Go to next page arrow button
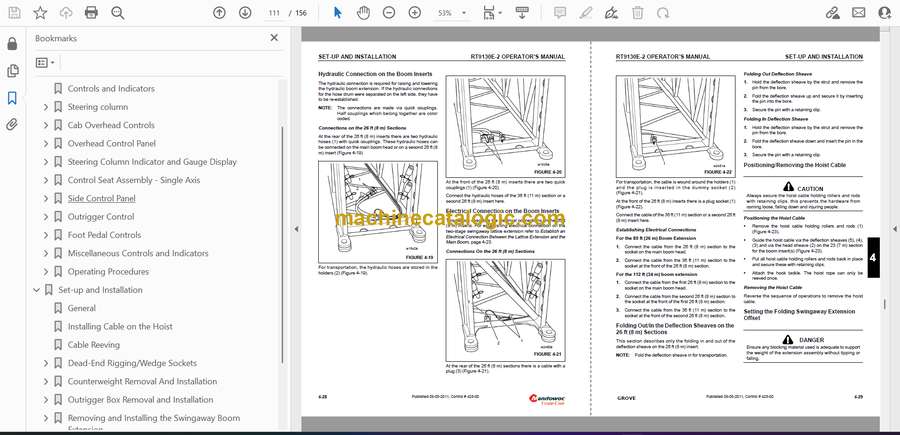Viewport: 900px width, 435px height. (x=245, y=13)
